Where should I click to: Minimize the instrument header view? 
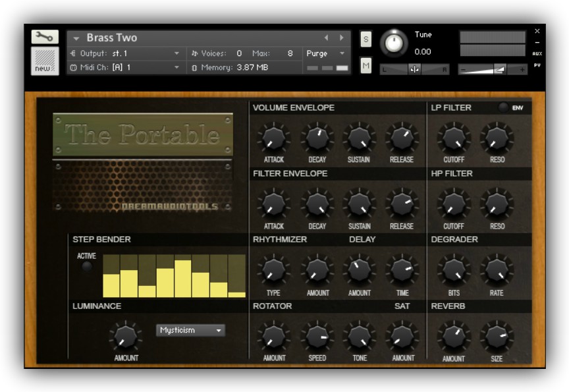coord(537,42)
